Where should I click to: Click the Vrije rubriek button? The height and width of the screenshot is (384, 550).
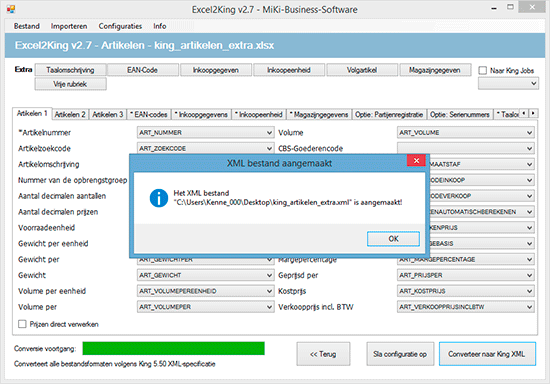click(x=71, y=84)
